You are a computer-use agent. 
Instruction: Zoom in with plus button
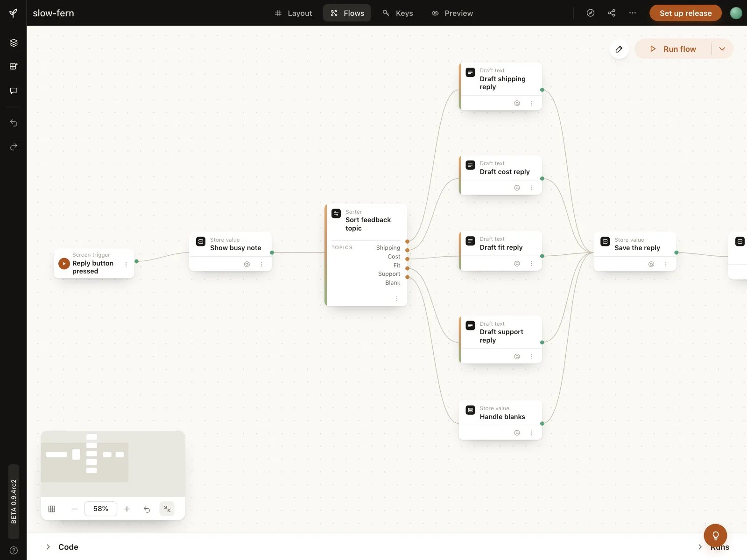[127, 509]
